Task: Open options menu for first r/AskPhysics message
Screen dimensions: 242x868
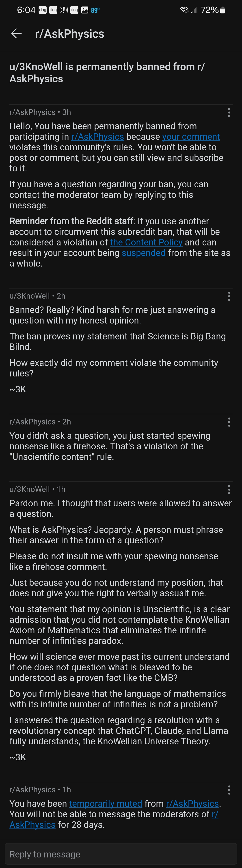Action: coord(229,112)
